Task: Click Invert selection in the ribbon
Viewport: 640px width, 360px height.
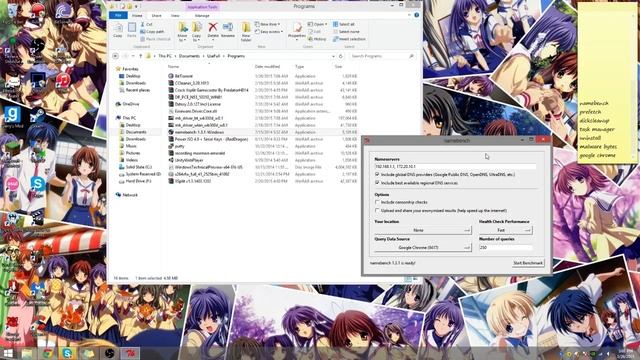Action: point(349,39)
